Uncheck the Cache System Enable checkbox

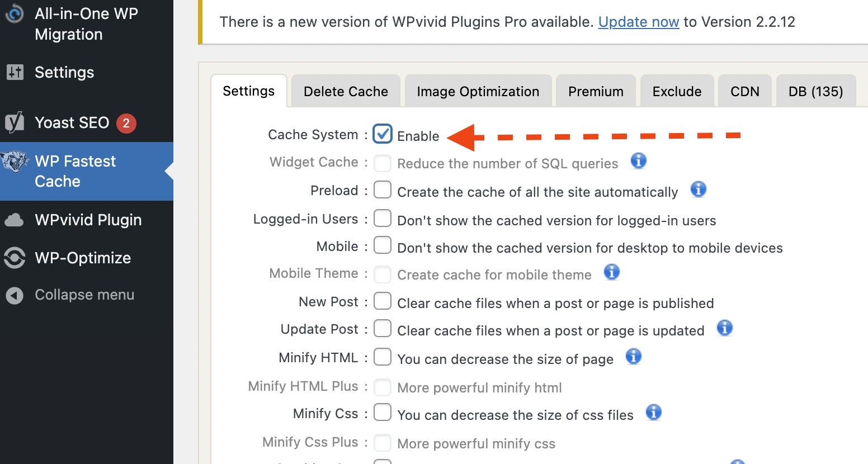383,134
